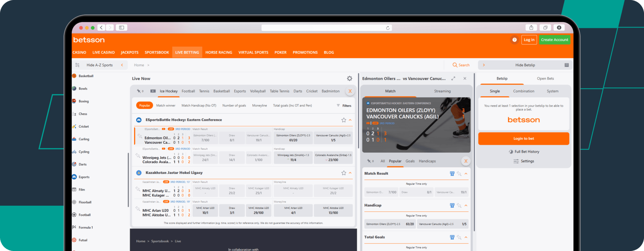
Task: Click the Floorball icon in sidebar
Action: click(74, 202)
